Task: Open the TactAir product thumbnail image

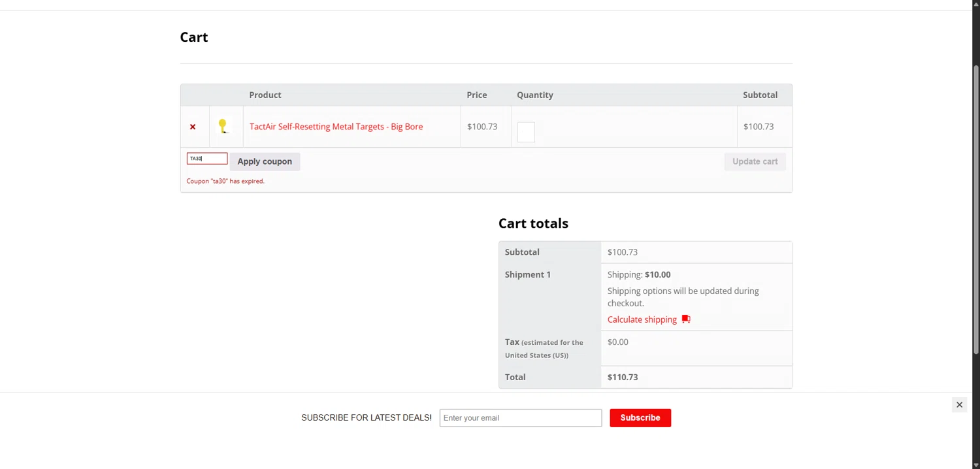Action: pyautogui.click(x=223, y=126)
